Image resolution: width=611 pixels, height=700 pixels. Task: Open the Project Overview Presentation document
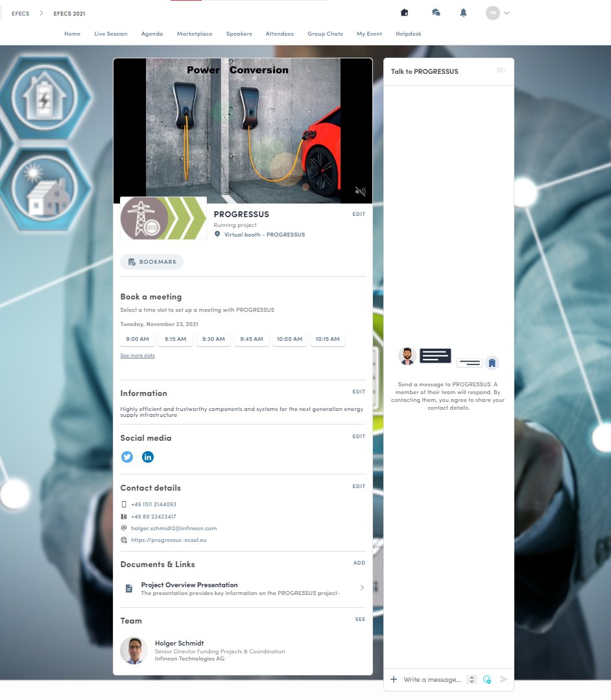(243, 588)
